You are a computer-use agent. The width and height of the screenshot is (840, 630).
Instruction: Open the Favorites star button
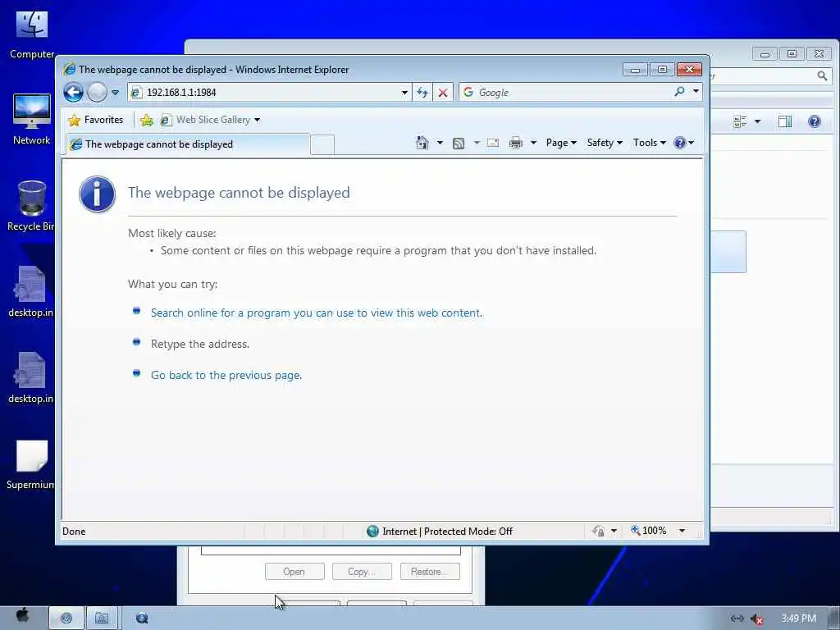[x=95, y=120]
